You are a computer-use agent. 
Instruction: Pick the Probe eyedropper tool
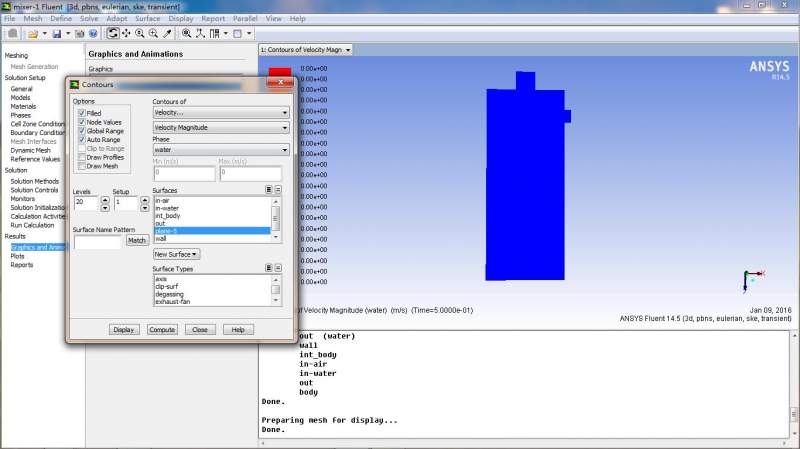(167, 34)
